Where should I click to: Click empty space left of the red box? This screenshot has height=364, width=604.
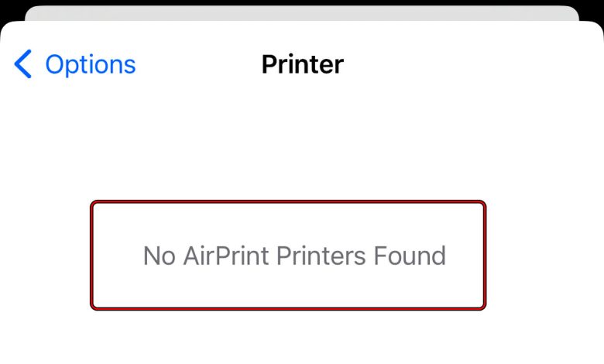[x=45, y=256]
